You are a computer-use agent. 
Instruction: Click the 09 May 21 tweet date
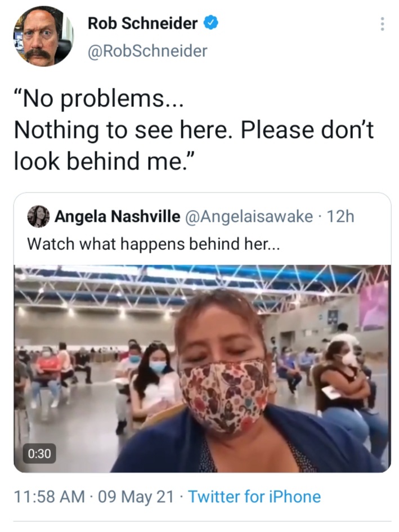click(x=136, y=497)
